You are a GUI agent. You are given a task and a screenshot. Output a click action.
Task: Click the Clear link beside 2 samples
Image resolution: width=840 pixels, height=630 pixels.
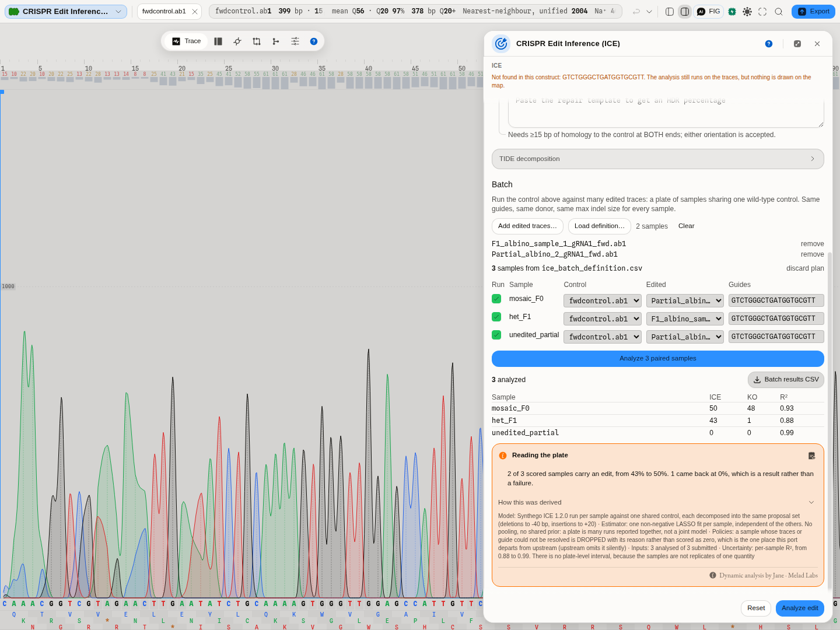(x=687, y=226)
